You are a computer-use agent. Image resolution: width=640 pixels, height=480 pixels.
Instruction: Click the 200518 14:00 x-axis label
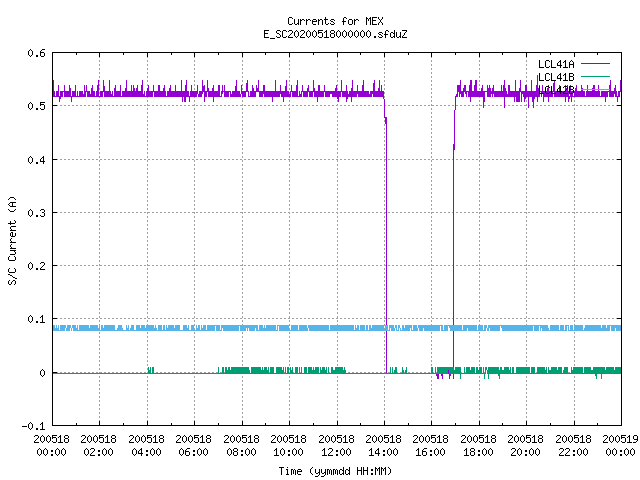[383, 446]
